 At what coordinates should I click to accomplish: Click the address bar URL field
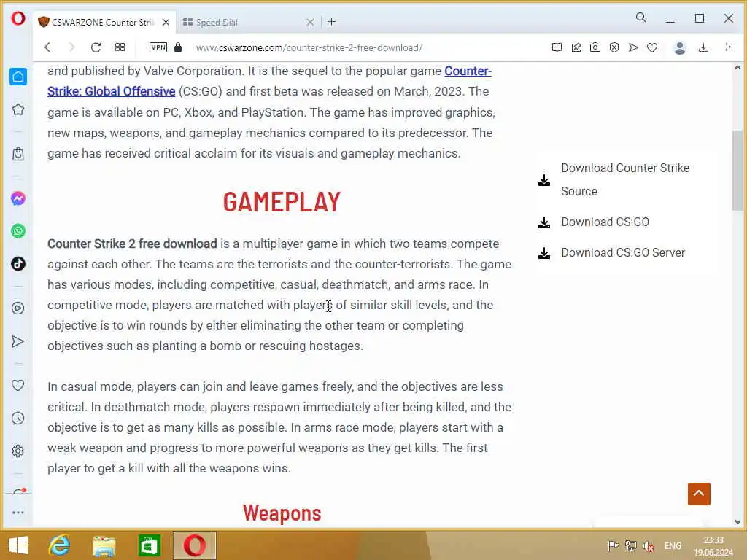pyautogui.click(x=309, y=47)
